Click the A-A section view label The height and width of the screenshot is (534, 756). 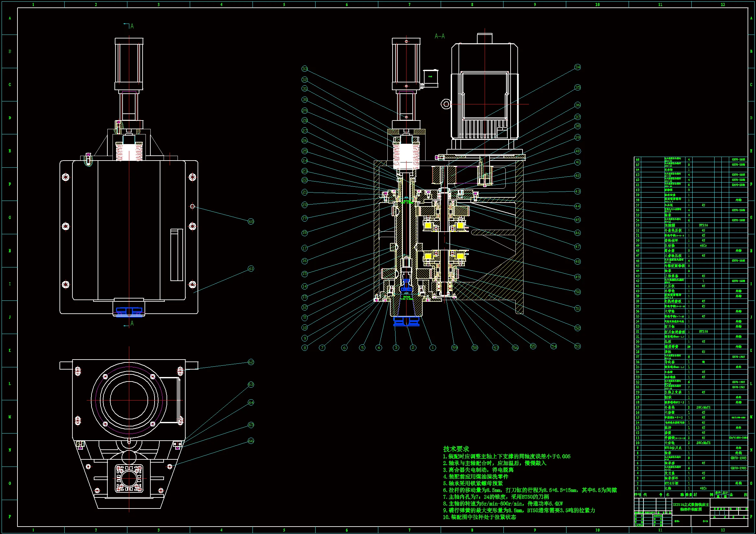pyautogui.click(x=439, y=36)
